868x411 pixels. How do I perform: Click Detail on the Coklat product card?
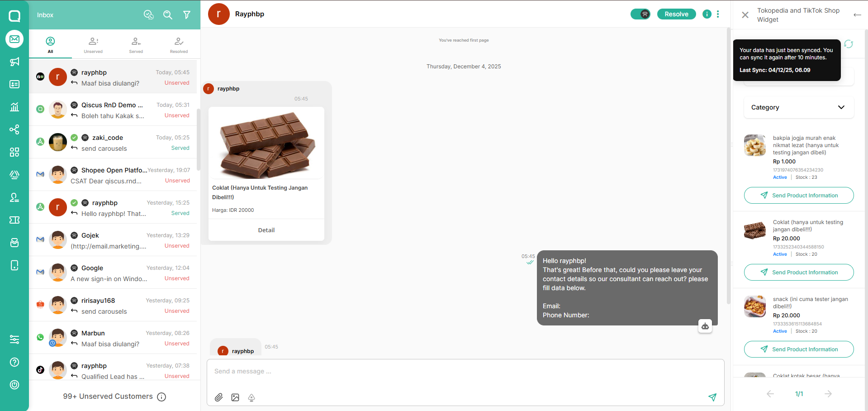[x=266, y=230]
